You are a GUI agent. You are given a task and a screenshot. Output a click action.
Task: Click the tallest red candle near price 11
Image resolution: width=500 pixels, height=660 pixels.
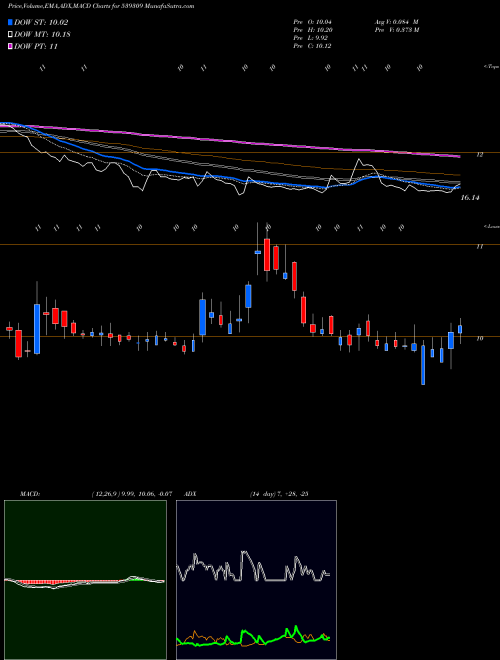[267, 255]
